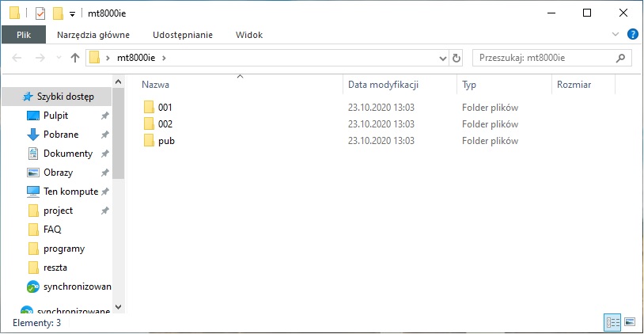Image resolution: width=644 pixels, height=334 pixels.
Task: Click navigation pane scroll down arrow
Action: 119,307
